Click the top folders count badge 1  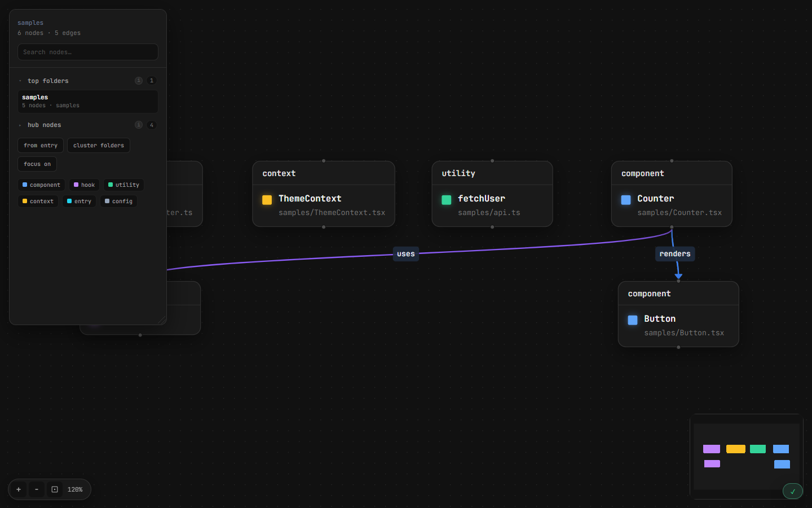tap(151, 81)
